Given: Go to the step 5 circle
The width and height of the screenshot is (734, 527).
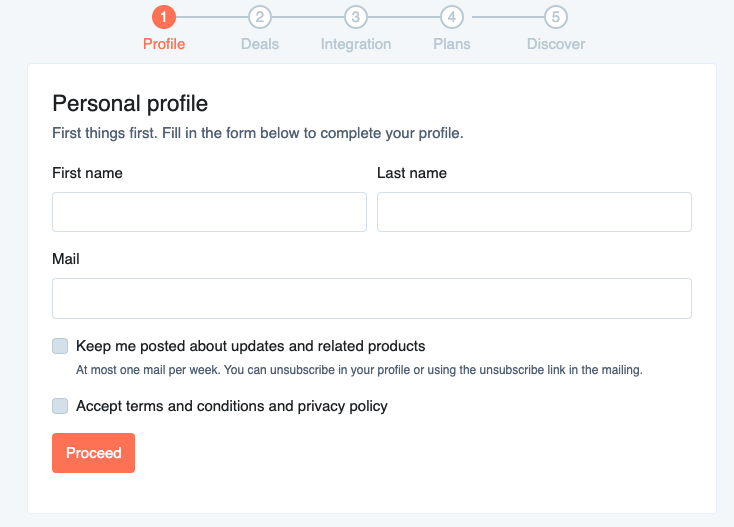Looking at the screenshot, I should [x=556, y=17].
